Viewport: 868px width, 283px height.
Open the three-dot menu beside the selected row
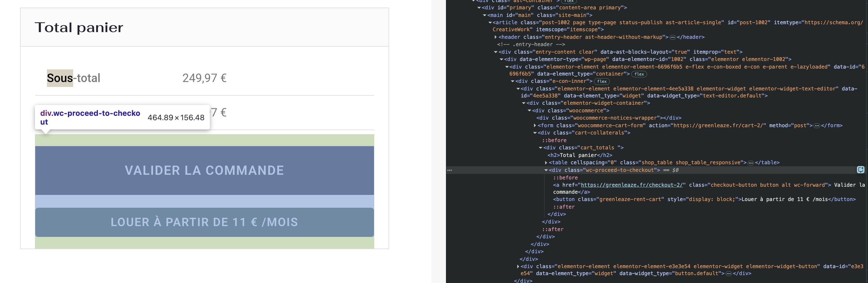[x=449, y=170]
